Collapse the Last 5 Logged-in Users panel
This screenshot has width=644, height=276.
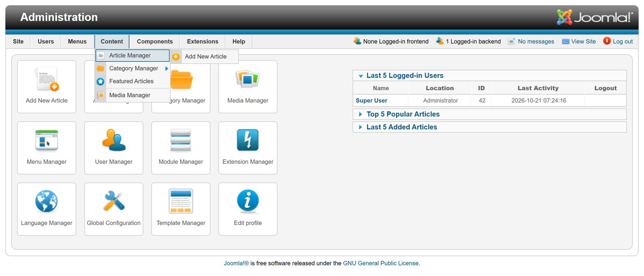coord(361,76)
